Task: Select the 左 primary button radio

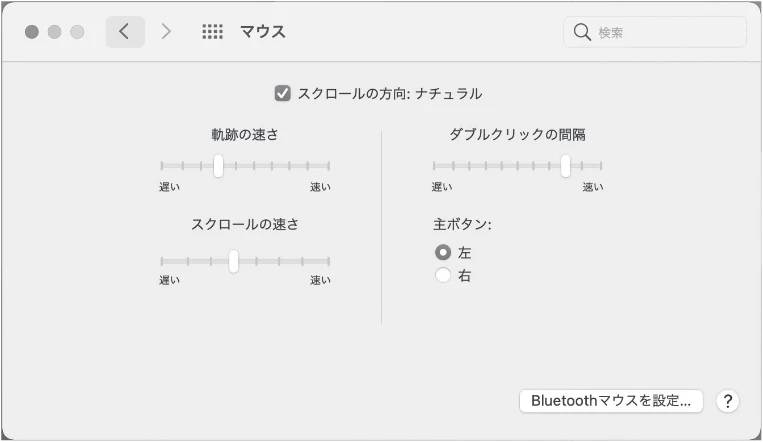Action: 442,252
